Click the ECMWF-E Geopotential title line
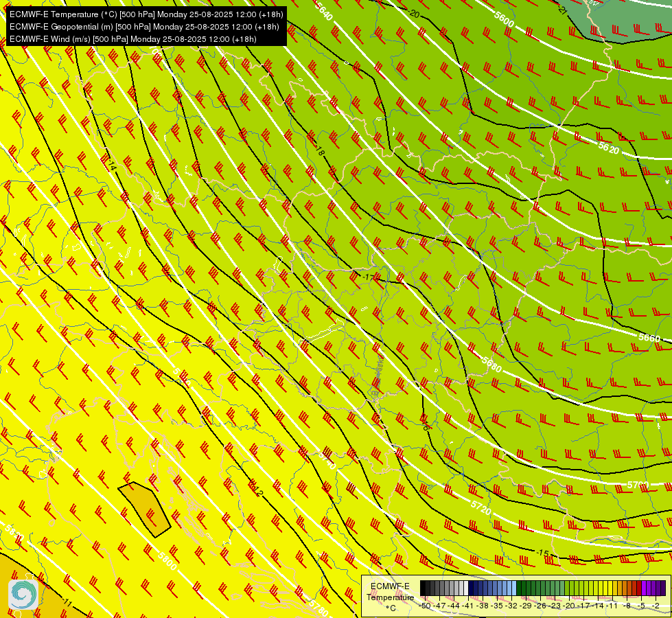672x618 pixels. point(144,27)
